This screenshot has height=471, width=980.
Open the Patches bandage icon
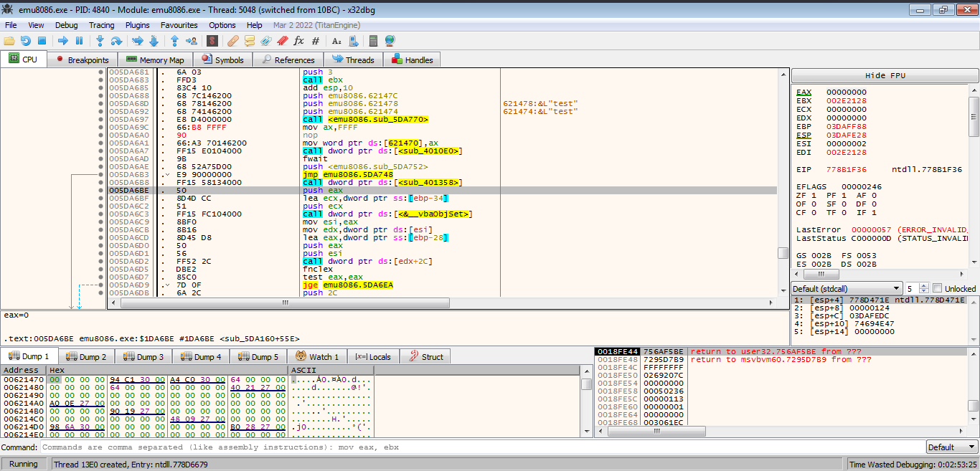coord(233,41)
